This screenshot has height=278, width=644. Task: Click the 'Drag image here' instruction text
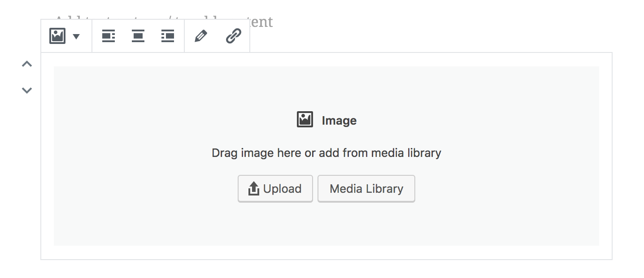(x=326, y=153)
